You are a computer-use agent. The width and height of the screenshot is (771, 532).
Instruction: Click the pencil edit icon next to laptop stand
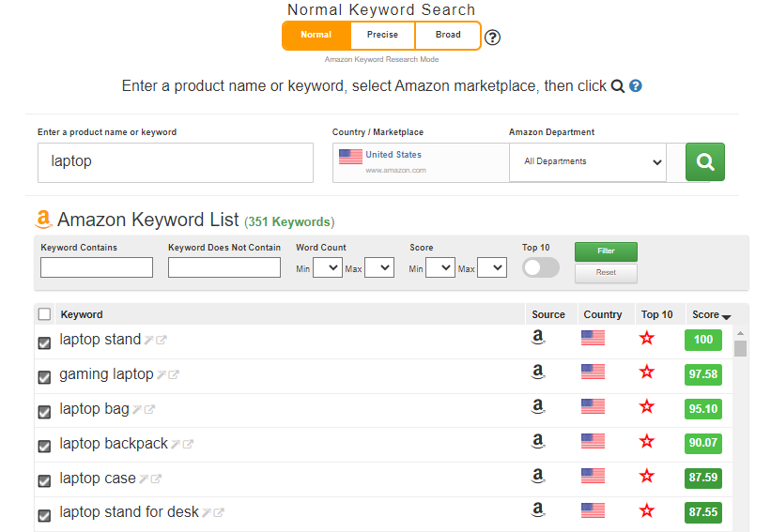coord(149,340)
